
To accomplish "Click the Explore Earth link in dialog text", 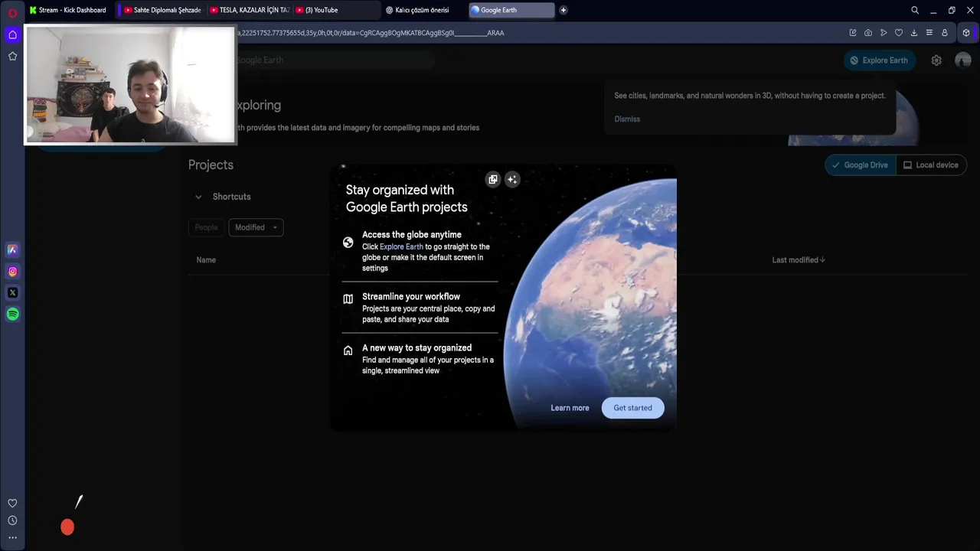I will coord(401,246).
